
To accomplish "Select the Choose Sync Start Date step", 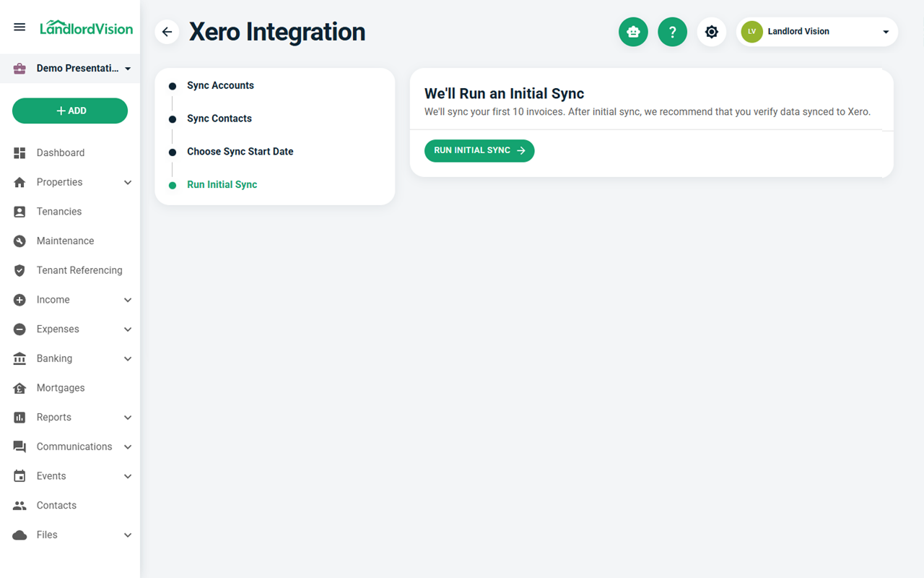I will pyautogui.click(x=240, y=152).
